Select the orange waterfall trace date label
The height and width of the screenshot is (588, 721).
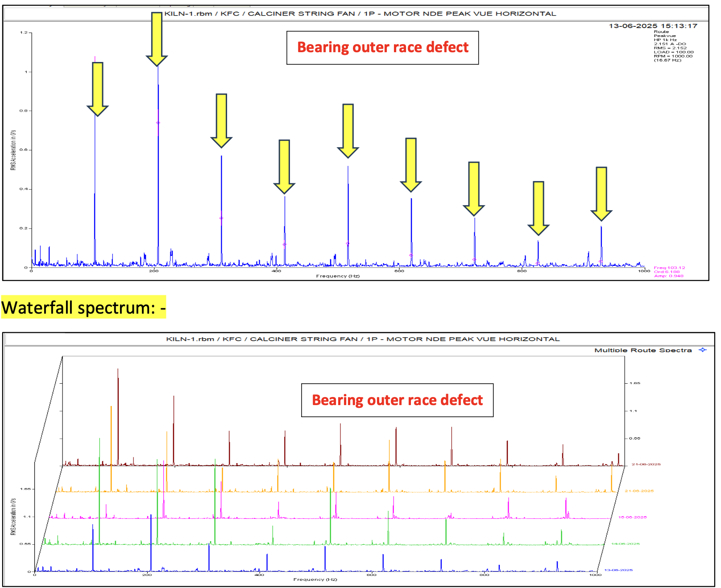pos(639,491)
